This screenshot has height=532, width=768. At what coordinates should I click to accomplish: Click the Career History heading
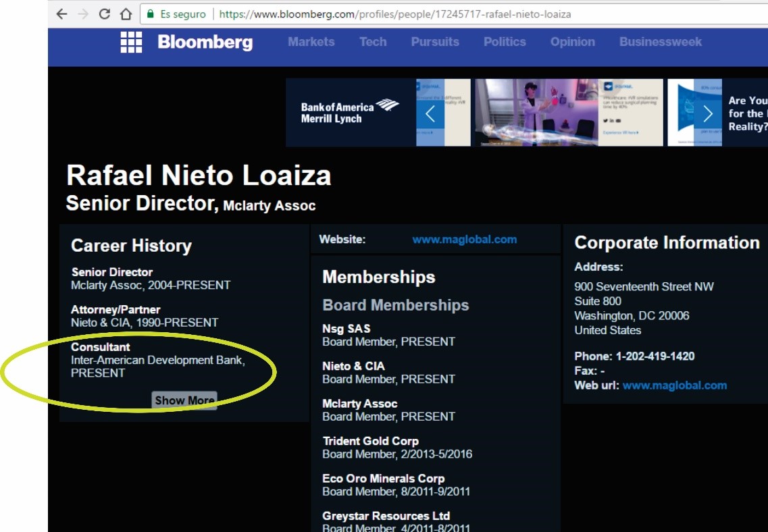[x=131, y=246]
